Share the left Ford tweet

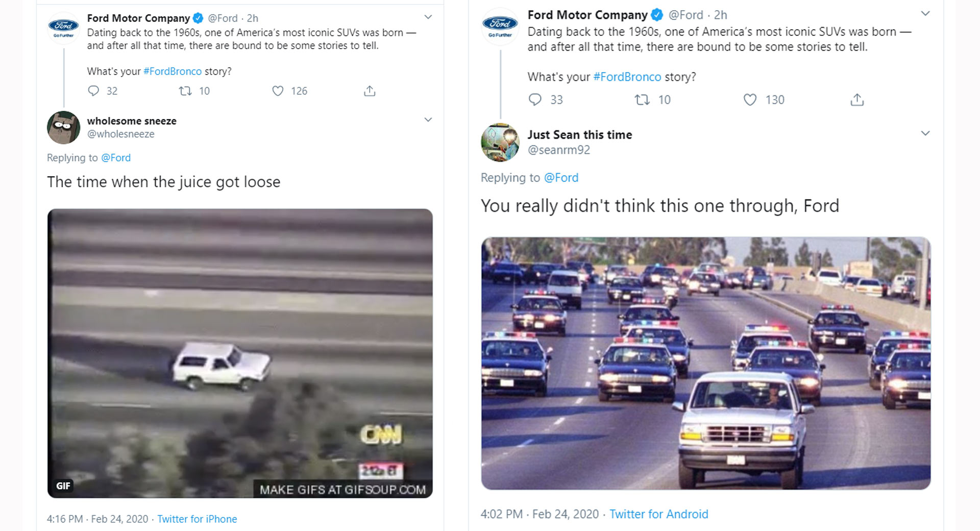370,91
